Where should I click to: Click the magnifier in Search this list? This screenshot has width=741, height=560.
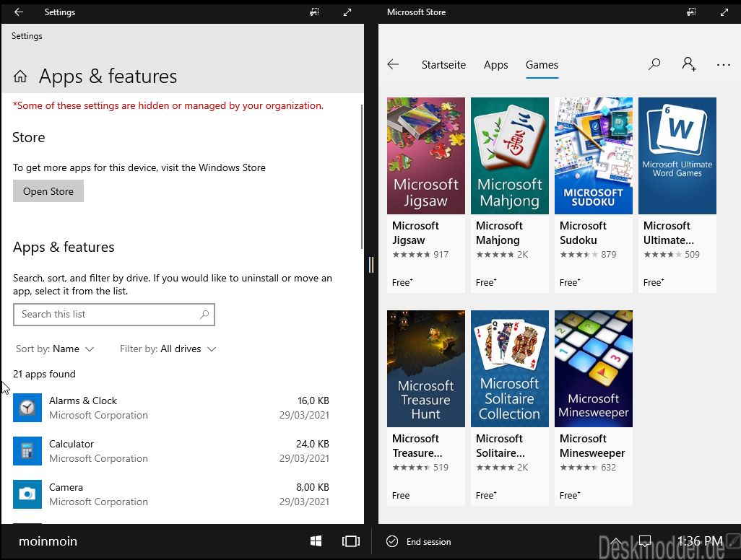[x=204, y=314]
